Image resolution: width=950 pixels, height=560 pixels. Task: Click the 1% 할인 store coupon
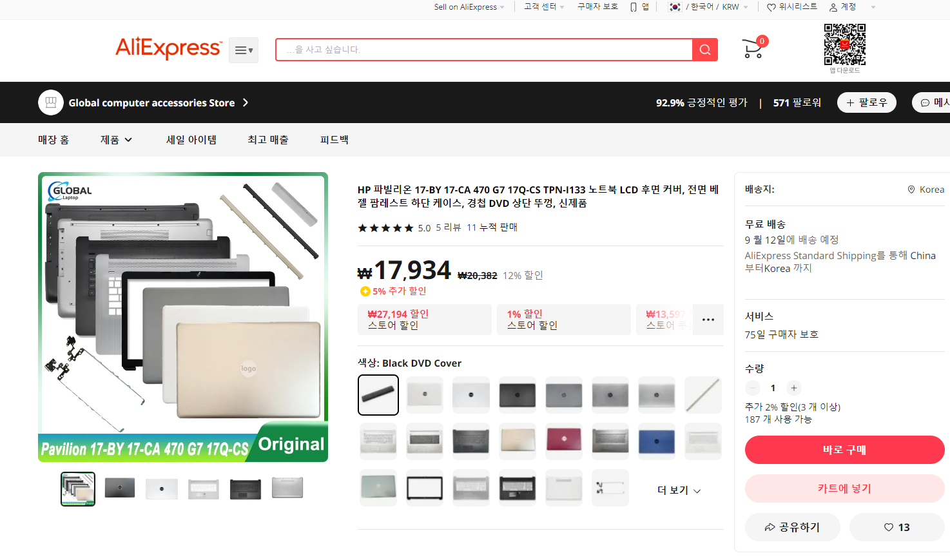[x=564, y=320]
